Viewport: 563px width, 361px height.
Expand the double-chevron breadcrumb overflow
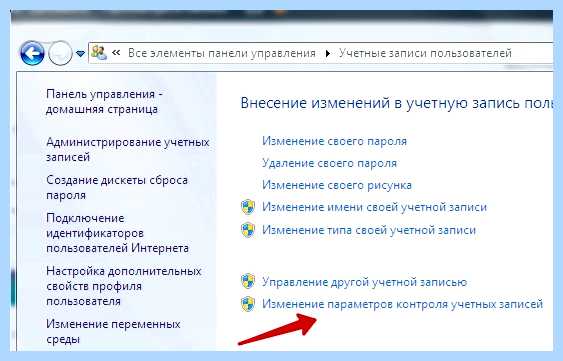pos(116,53)
